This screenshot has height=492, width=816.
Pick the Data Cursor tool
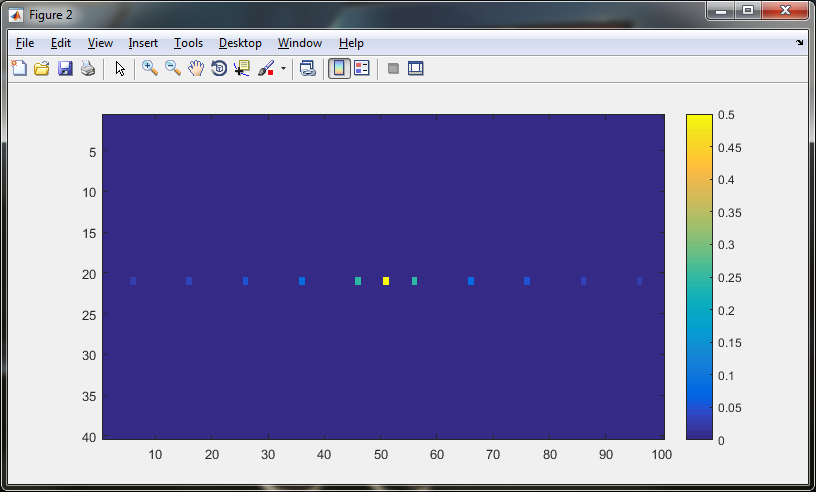(x=242, y=68)
